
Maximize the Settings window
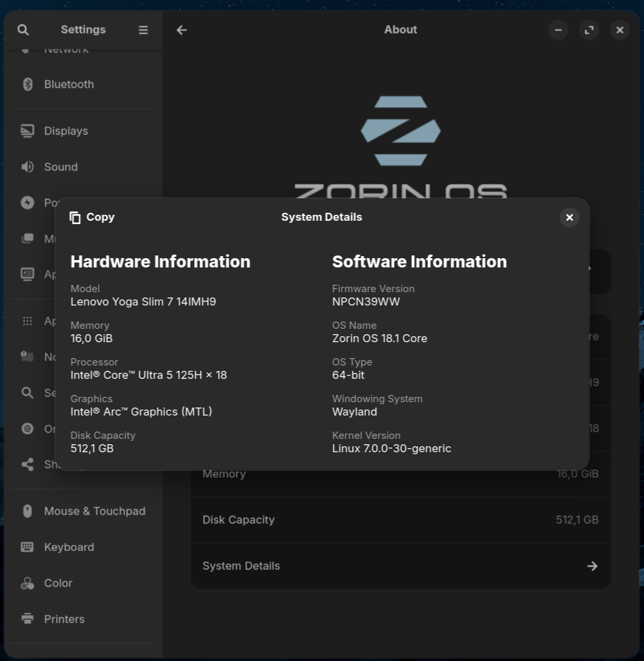589,30
